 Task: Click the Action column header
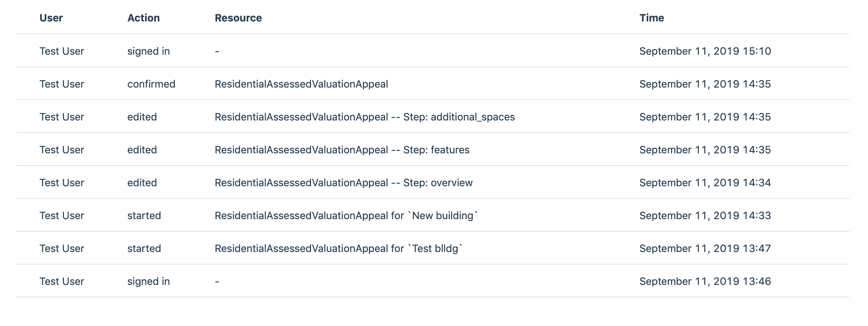pos(143,18)
